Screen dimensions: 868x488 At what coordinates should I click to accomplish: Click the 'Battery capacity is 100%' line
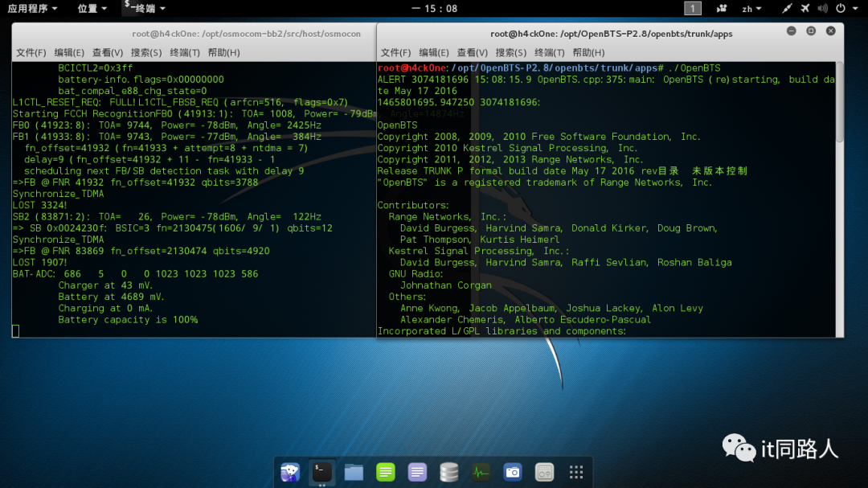click(x=128, y=320)
